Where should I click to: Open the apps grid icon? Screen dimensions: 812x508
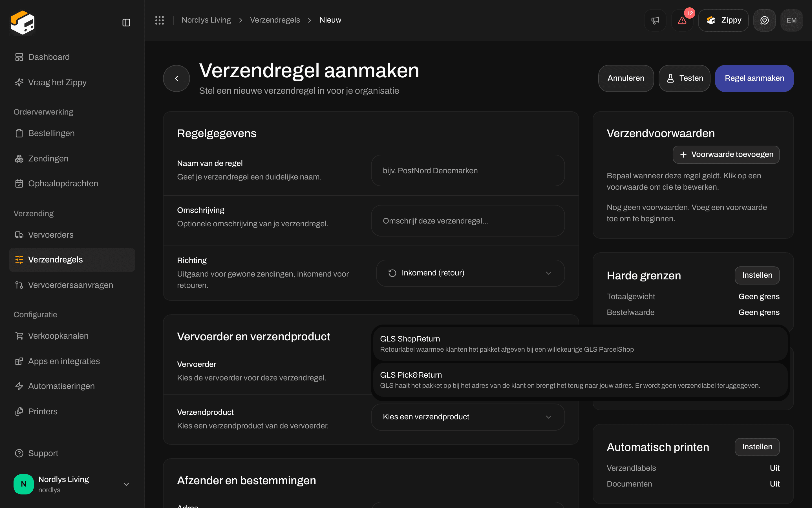pos(160,20)
